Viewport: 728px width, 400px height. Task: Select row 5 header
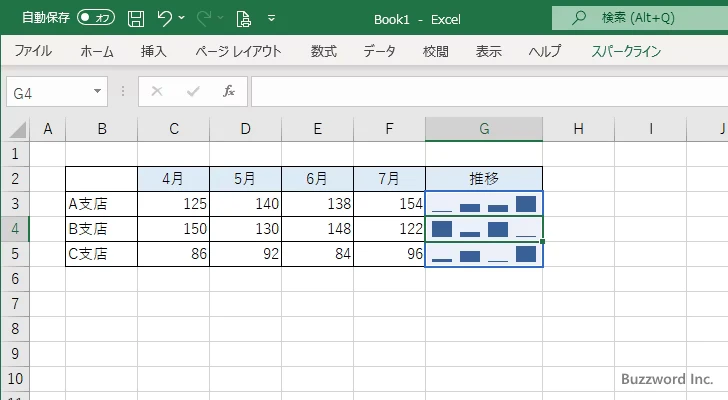pyautogui.click(x=15, y=254)
